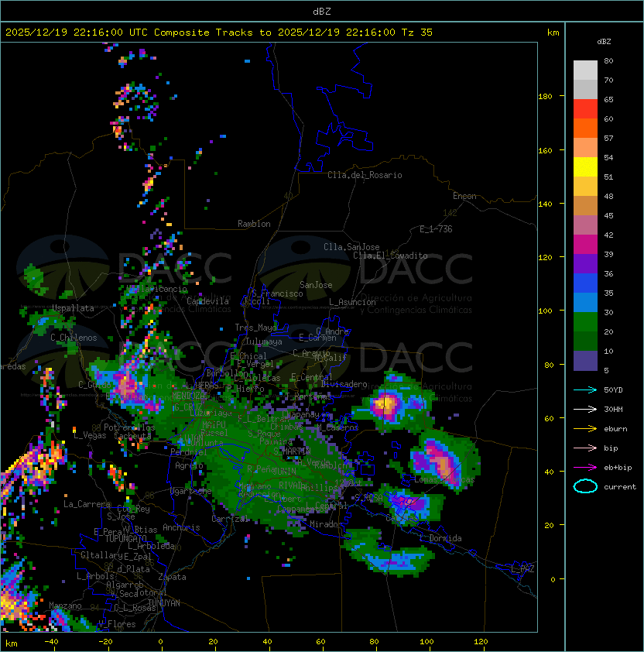Select the yellow eburn arrow legend symbol
Image resolution: width=644 pixels, height=652 pixels.
[585, 429]
